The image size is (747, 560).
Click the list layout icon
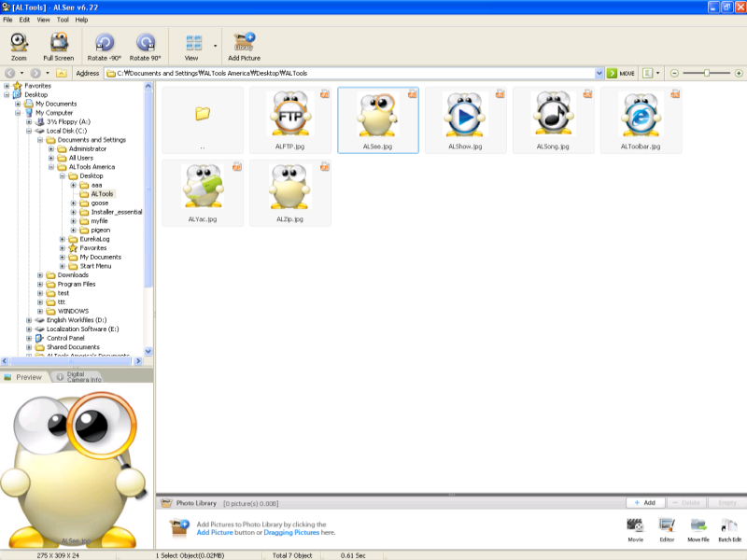[647, 73]
